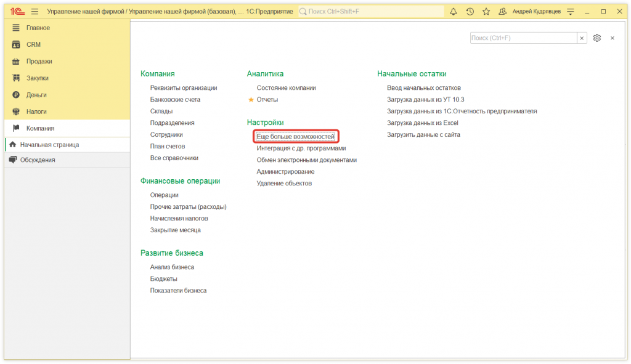Open the main menu hamburger icon
Screen dimensions: 631x364
[x=35, y=12]
